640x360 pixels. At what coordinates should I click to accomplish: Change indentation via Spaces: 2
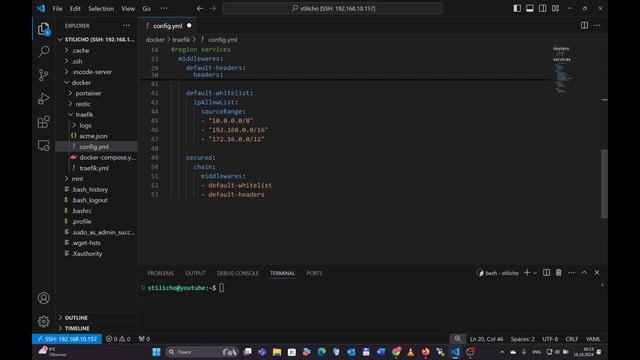tap(522, 339)
